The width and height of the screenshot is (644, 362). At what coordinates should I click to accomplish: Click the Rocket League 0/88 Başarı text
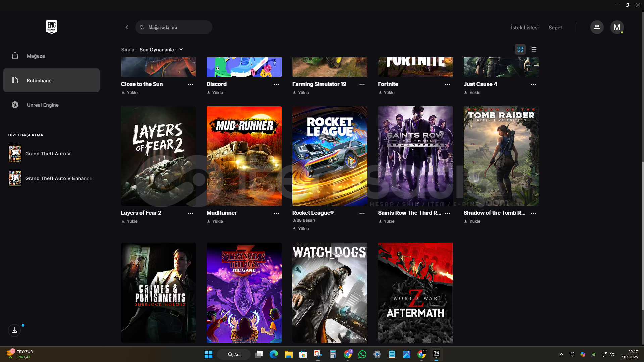click(x=304, y=220)
